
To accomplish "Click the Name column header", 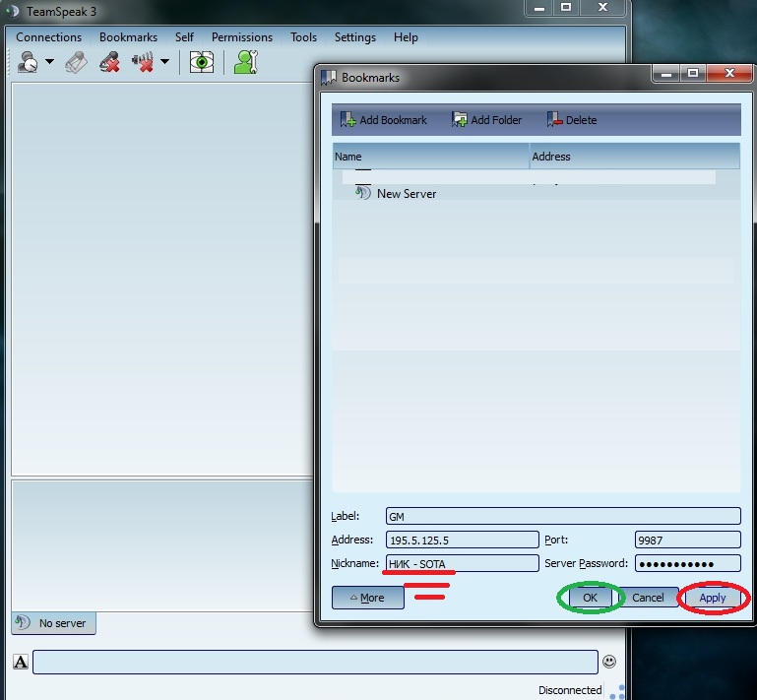I will pyautogui.click(x=430, y=157).
